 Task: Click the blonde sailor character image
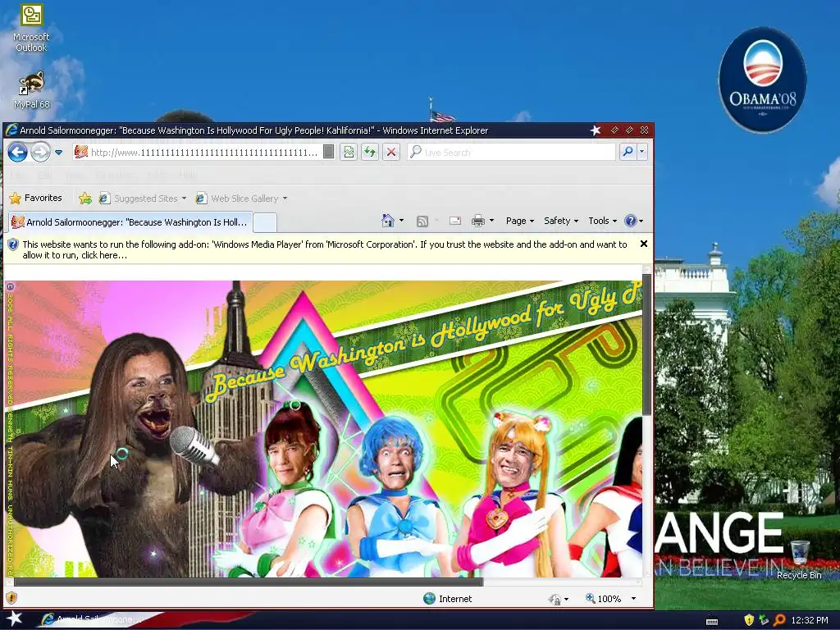pyautogui.click(x=512, y=493)
